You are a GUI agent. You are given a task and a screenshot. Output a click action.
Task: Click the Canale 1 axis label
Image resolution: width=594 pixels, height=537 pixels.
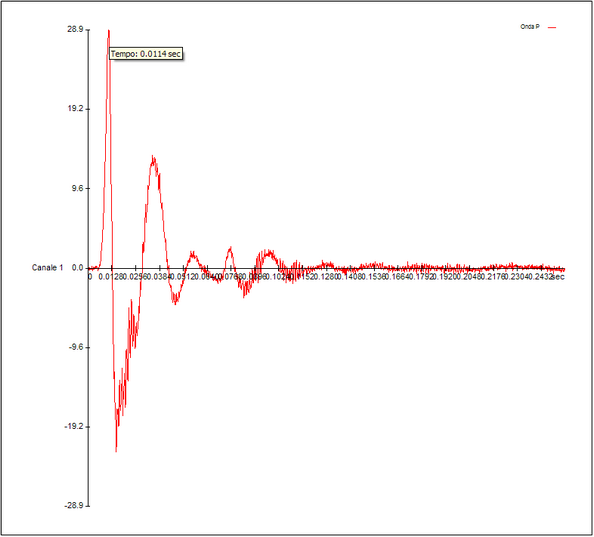[47, 268]
